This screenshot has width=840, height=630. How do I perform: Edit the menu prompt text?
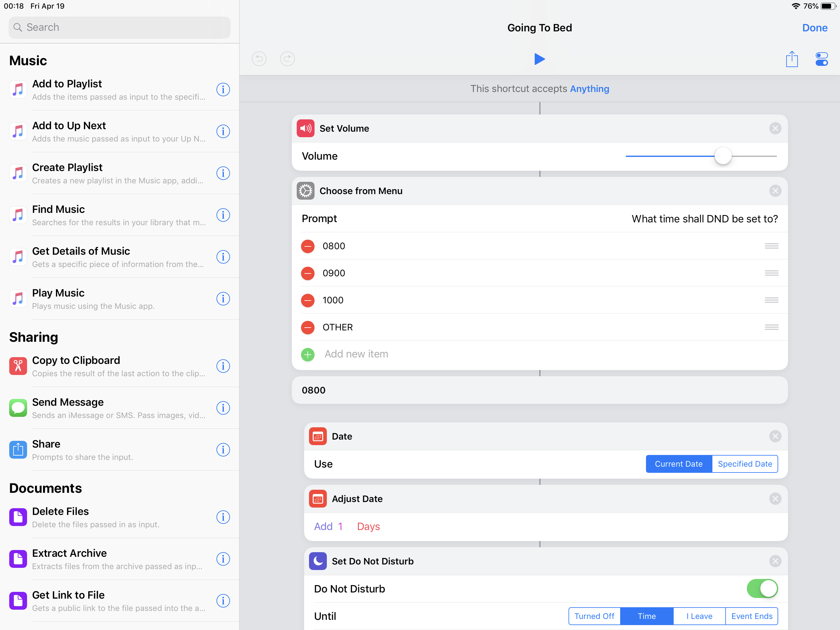[x=704, y=219]
